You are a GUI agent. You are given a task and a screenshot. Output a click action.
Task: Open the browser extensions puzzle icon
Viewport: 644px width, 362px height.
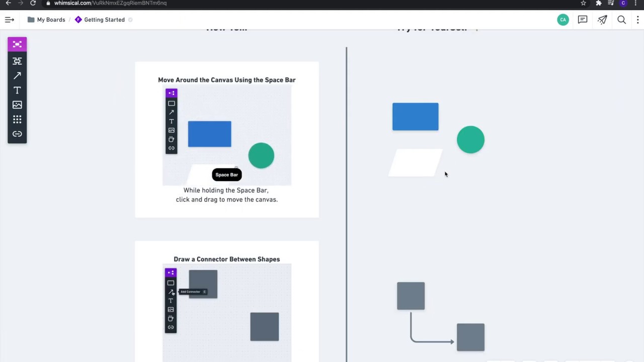598,3
